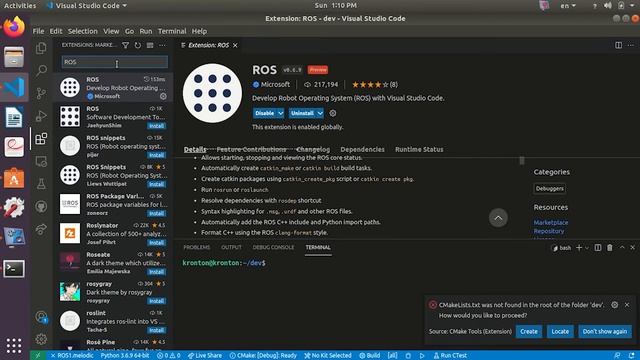Open the Source Control view
Screen dimensions: 640x360
click(41, 93)
